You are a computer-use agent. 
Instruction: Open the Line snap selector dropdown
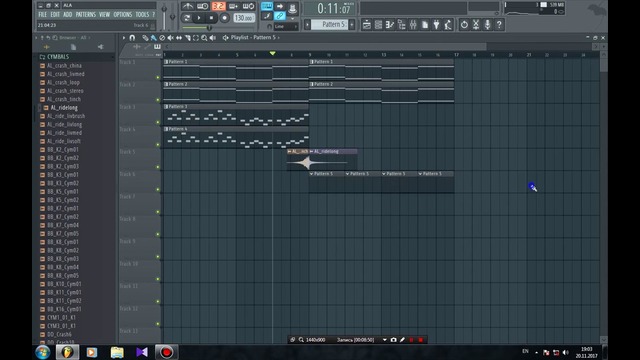click(285, 27)
